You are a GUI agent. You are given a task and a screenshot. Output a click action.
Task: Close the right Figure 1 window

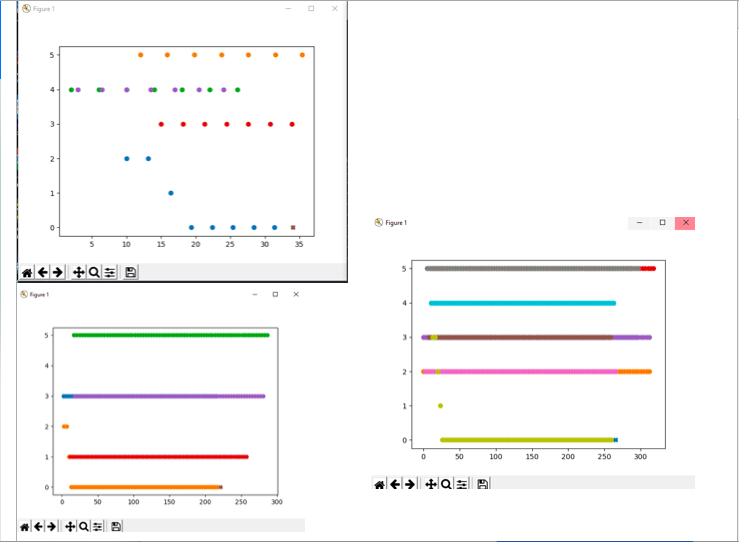pos(685,223)
